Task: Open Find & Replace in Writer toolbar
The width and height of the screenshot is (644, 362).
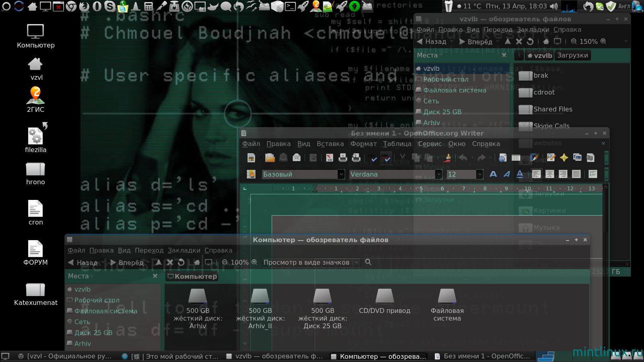Action: (x=551, y=158)
